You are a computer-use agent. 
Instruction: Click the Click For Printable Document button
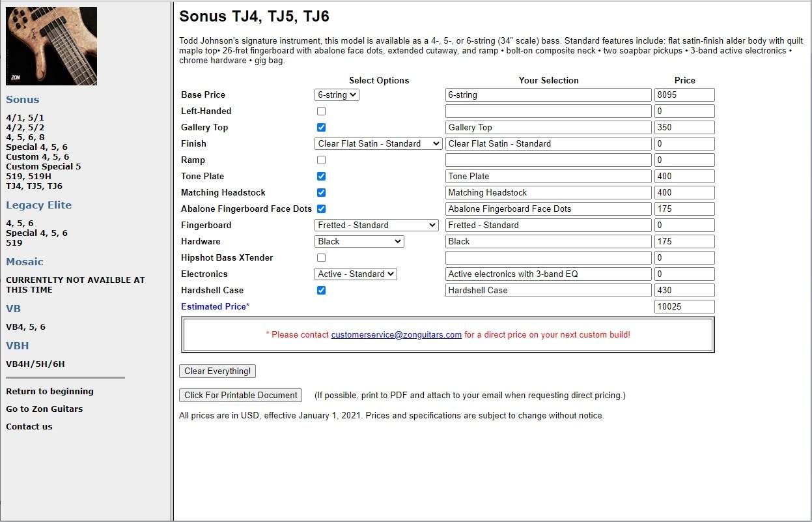(241, 395)
